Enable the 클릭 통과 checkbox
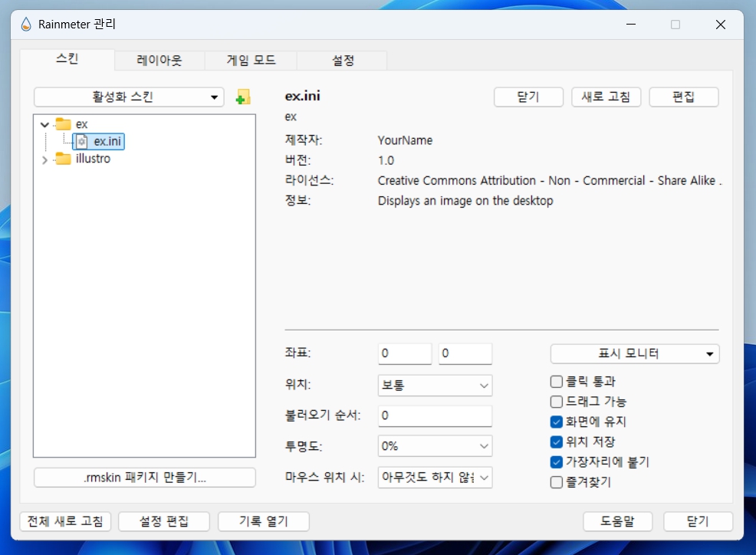This screenshot has width=756, height=555. click(557, 382)
